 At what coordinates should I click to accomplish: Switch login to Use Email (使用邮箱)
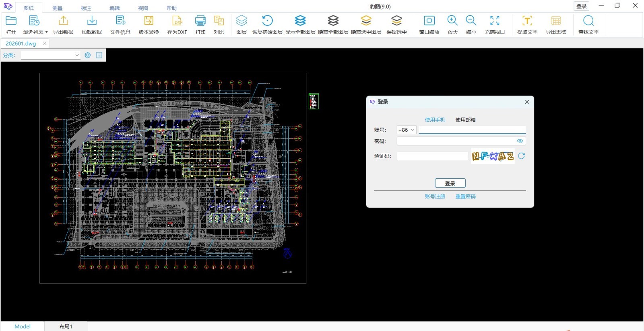point(465,120)
